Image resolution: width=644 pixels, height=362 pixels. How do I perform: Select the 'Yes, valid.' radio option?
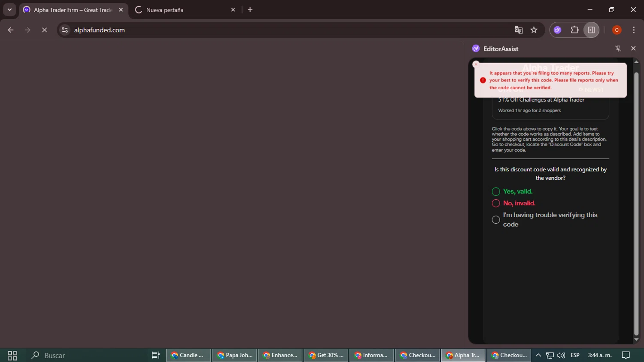496,192
